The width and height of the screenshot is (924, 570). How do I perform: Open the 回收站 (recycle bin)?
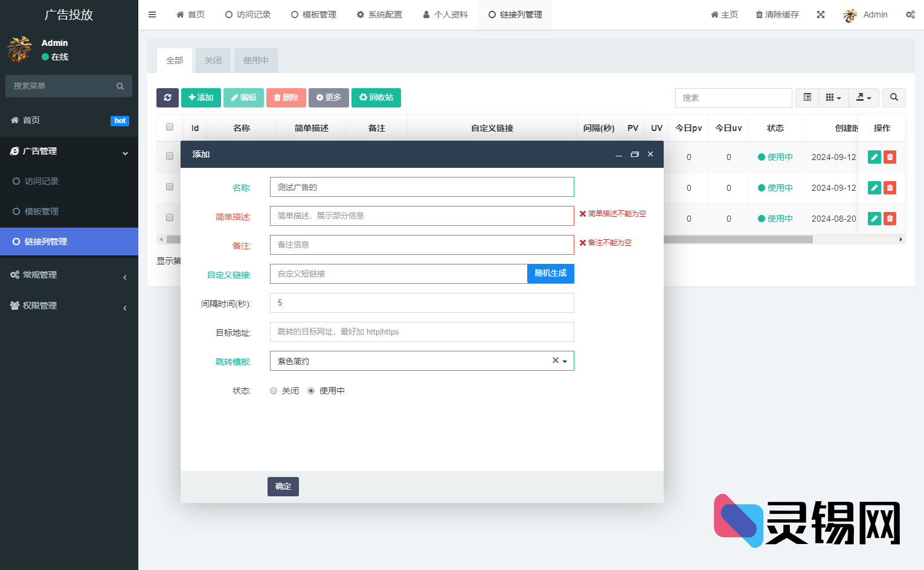pyautogui.click(x=376, y=97)
